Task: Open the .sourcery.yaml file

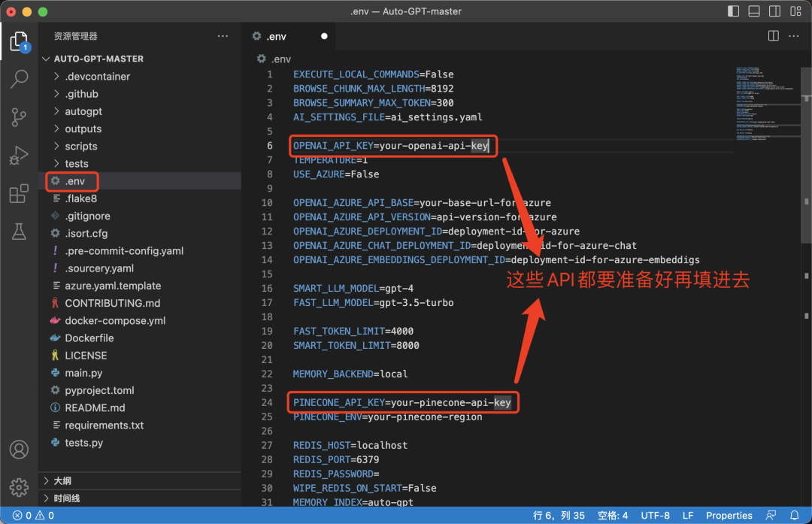Action: point(140,268)
